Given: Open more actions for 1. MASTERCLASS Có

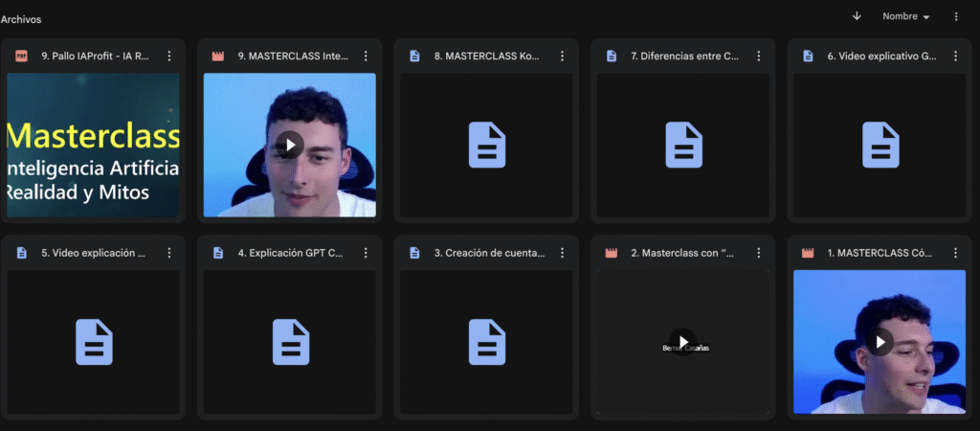Looking at the screenshot, I should coord(956,253).
